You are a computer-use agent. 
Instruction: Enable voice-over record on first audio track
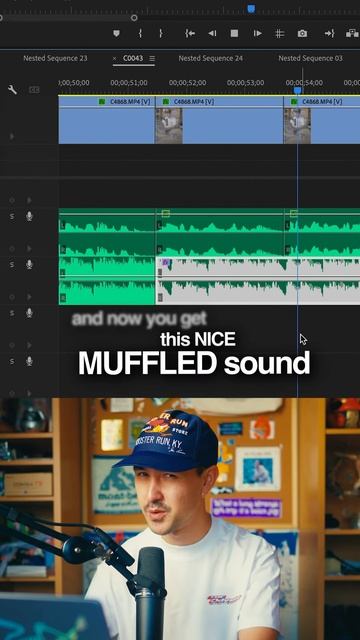point(29,216)
